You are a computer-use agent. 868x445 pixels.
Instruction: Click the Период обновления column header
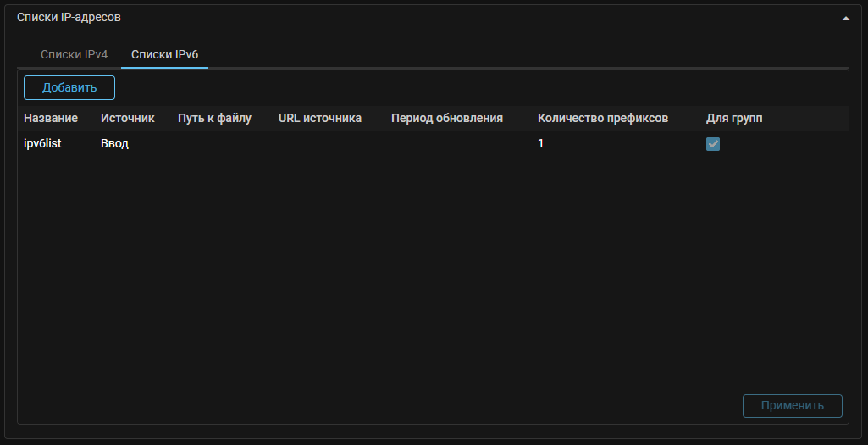(447, 118)
